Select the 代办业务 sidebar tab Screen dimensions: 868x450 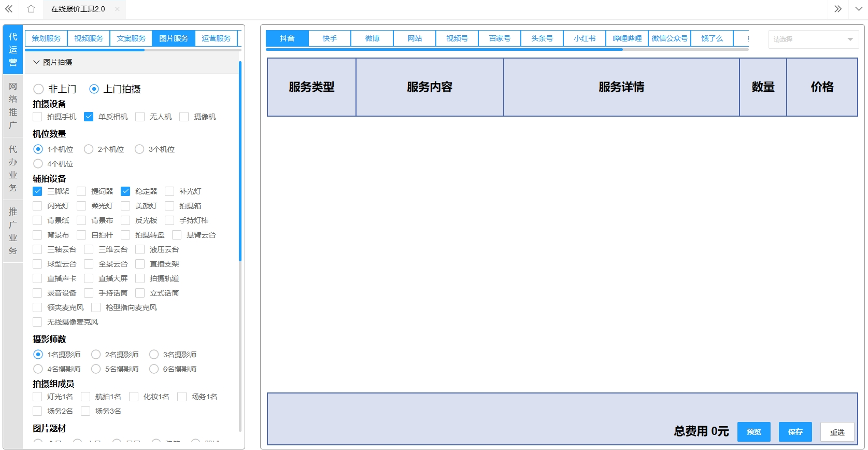tap(13, 168)
